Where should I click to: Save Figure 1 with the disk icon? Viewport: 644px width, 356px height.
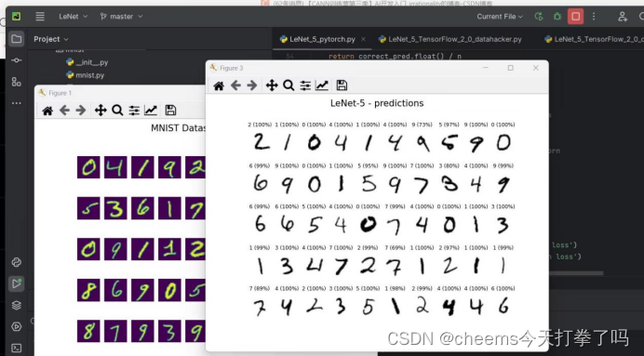[x=170, y=111]
